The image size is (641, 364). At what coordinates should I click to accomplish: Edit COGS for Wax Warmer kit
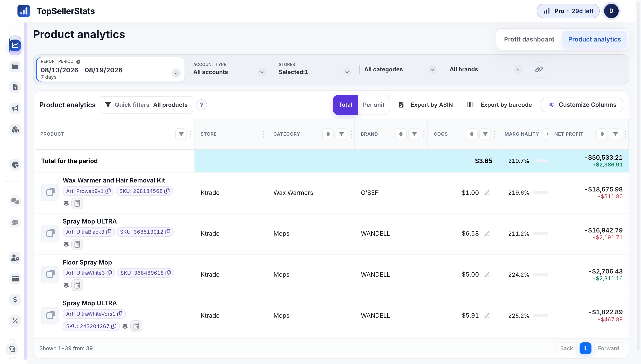487,193
